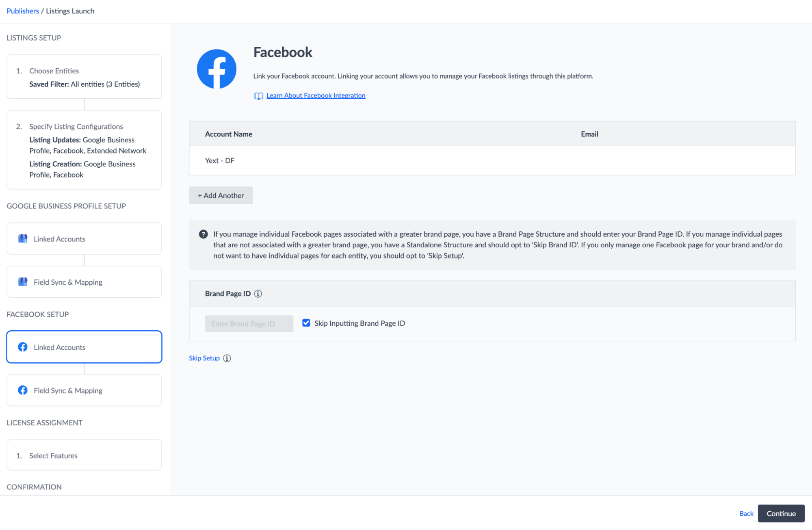Uncheck Skip Inputting Brand Page ID checkbox

[x=306, y=323]
